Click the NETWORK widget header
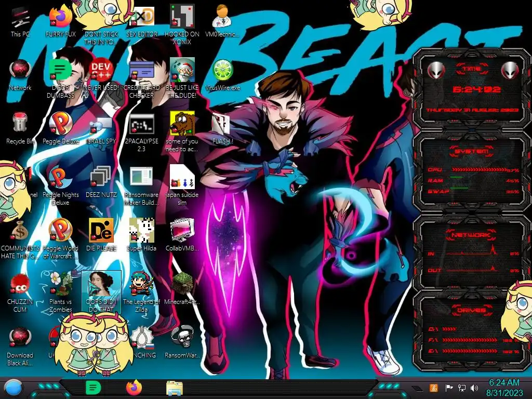The width and height of the screenshot is (532, 399). [x=471, y=235]
